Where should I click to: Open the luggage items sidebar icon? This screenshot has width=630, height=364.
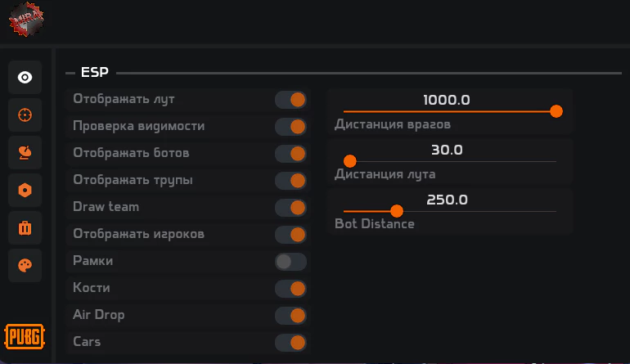pos(25,227)
